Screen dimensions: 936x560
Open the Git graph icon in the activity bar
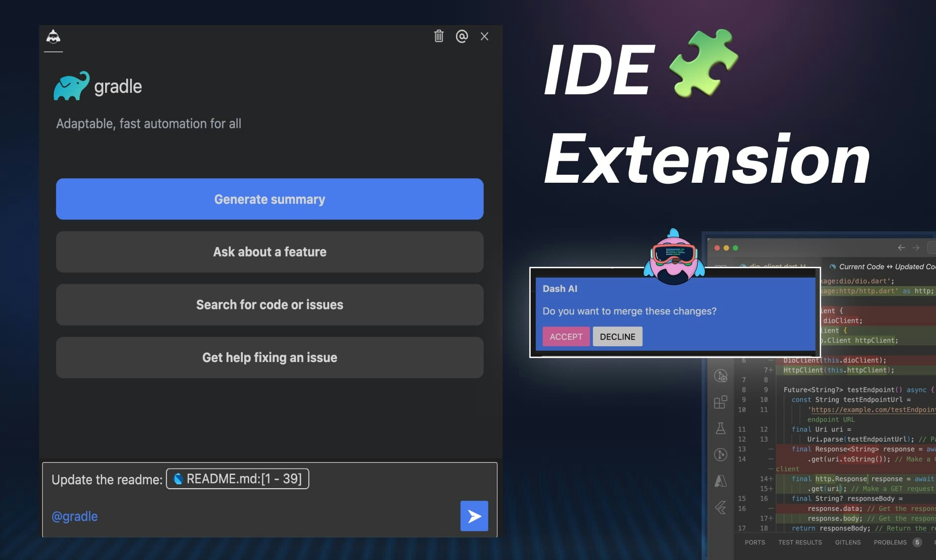(x=720, y=455)
